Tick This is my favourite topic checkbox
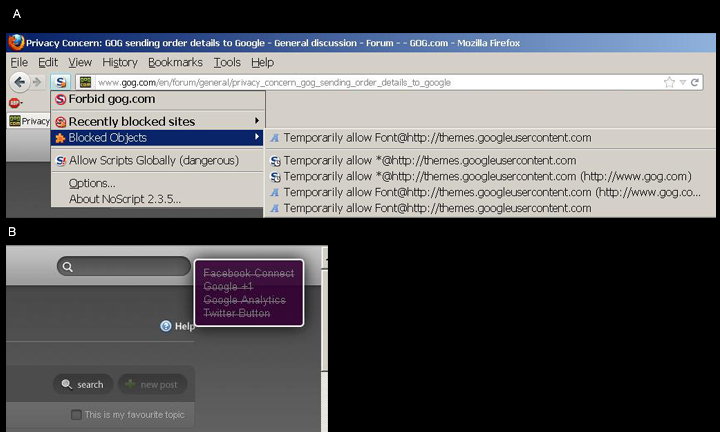The width and height of the screenshot is (720, 432). 76,415
